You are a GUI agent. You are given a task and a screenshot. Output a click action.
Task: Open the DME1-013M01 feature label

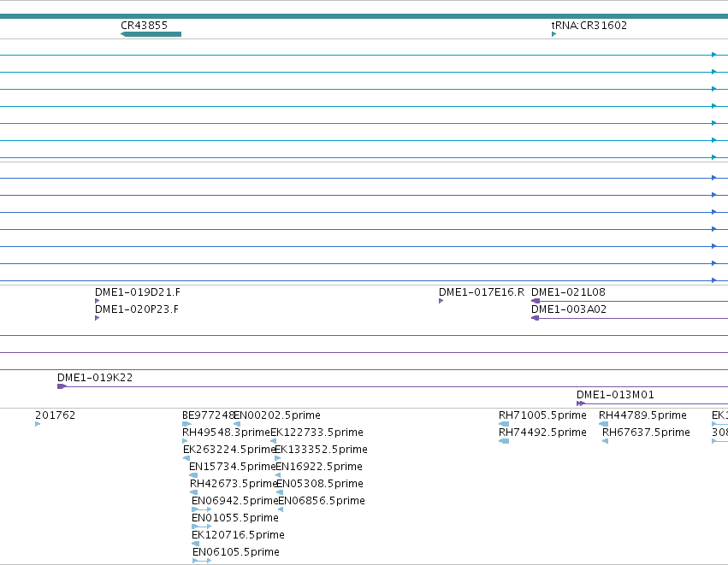615,395
